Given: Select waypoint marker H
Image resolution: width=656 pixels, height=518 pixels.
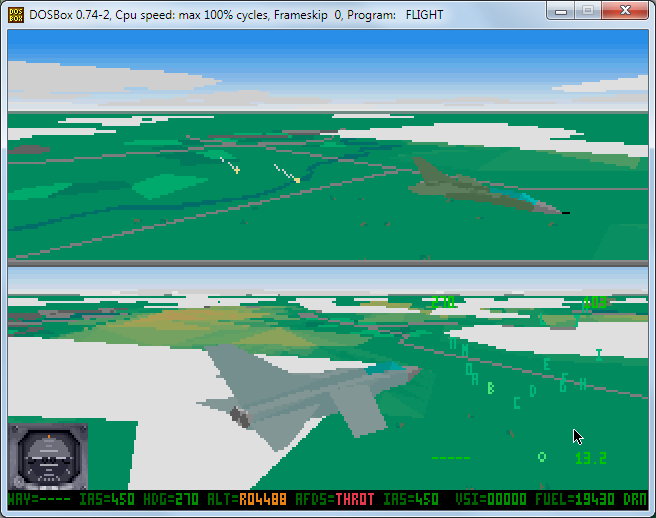Looking at the screenshot, I should [583, 384].
